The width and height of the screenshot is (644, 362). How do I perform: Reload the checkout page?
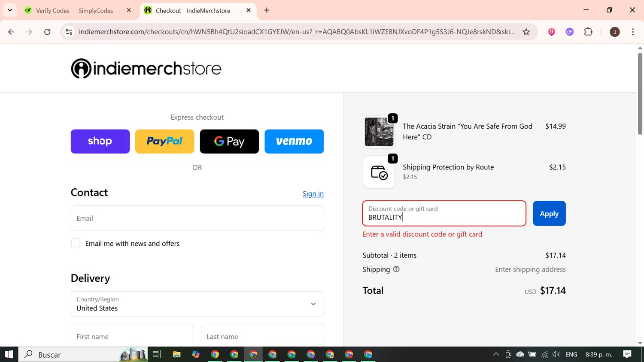(47, 32)
